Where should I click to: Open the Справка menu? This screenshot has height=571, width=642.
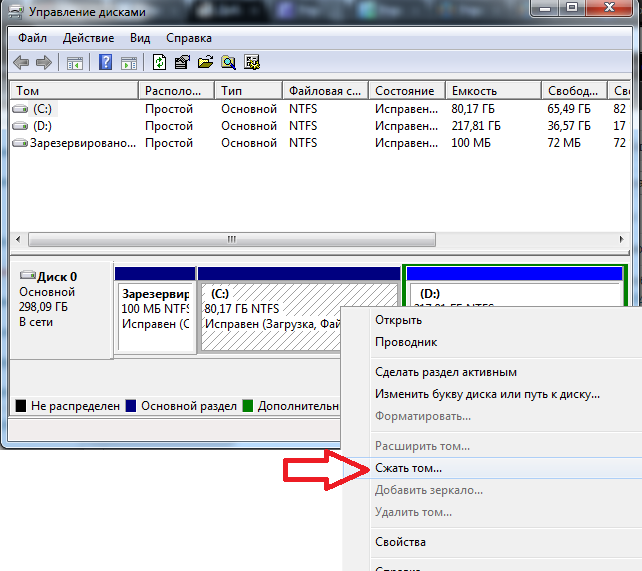[x=188, y=38]
